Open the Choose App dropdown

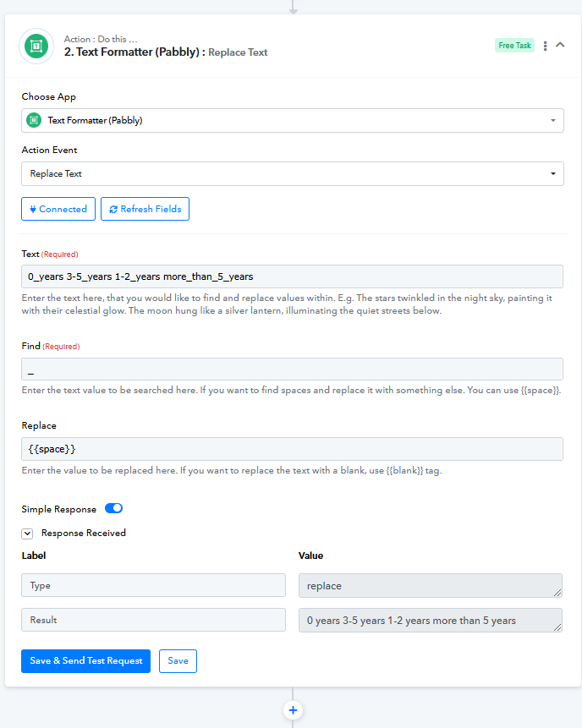point(293,121)
